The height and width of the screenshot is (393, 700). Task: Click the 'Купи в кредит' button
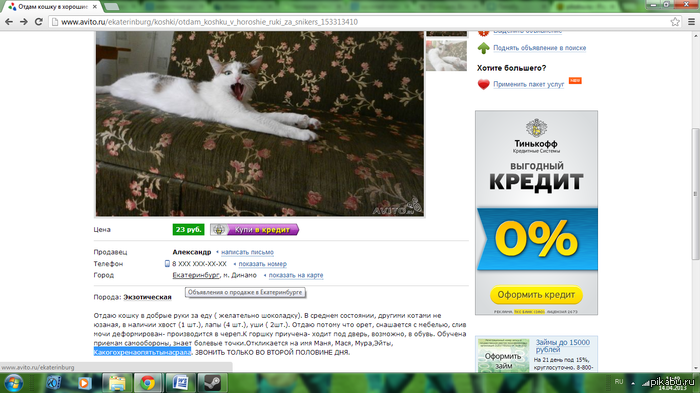coord(254,230)
